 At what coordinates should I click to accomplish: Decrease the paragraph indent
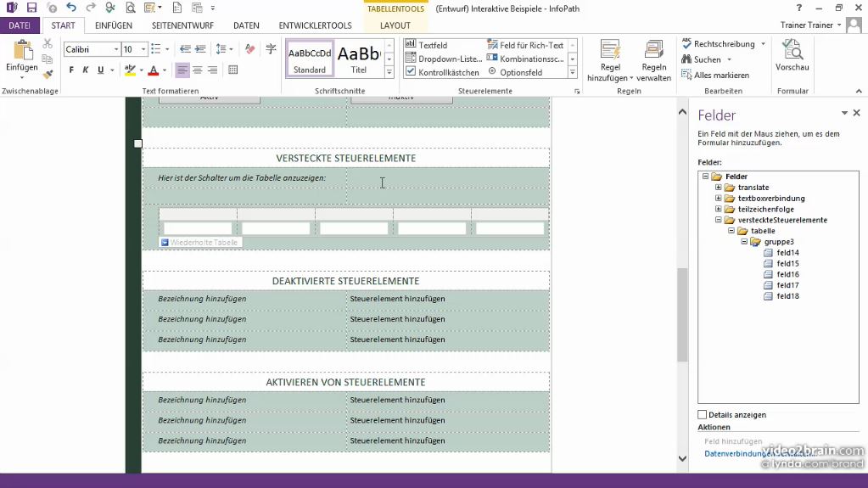coord(185,49)
